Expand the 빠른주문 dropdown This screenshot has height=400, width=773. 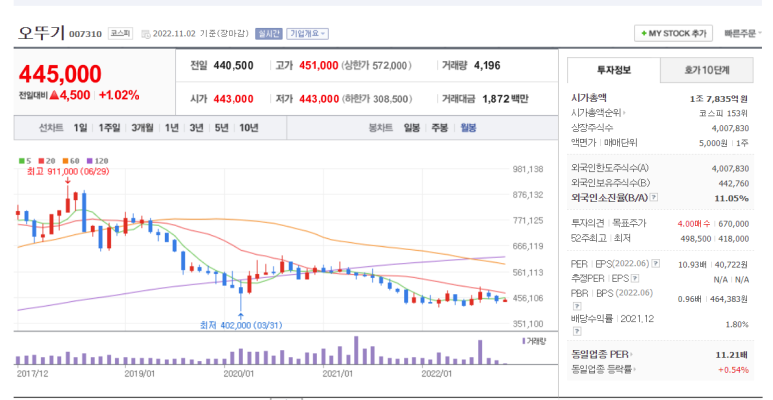click(742, 34)
